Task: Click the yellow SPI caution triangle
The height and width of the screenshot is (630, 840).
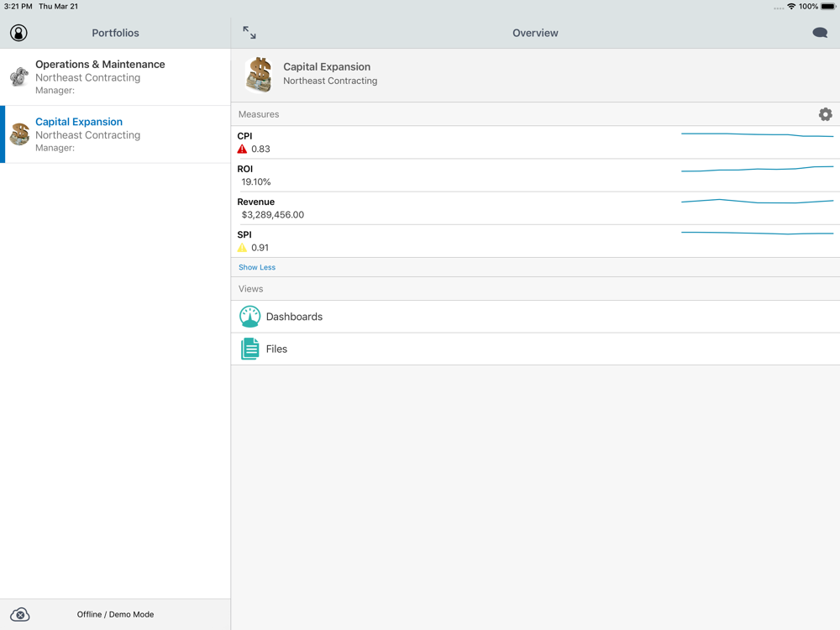Action: (x=242, y=248)
